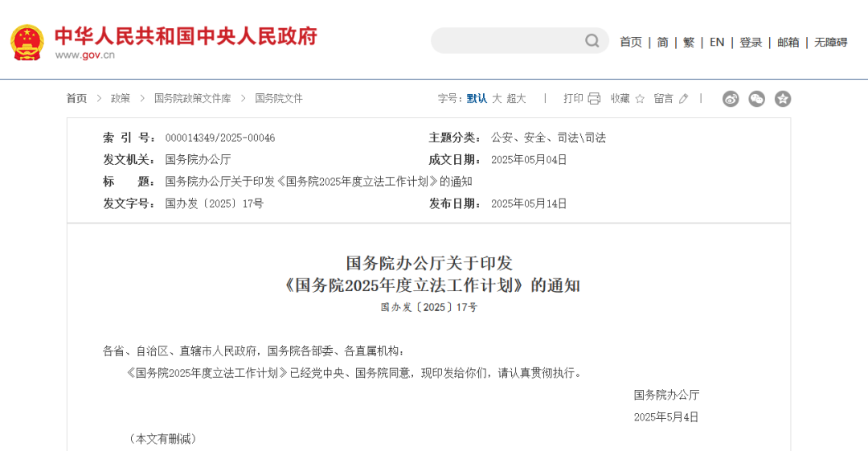This screenshot has height=451, width=868.
Task: Click the issuing agency value 国务院办公厅
Action: point(199,159)
